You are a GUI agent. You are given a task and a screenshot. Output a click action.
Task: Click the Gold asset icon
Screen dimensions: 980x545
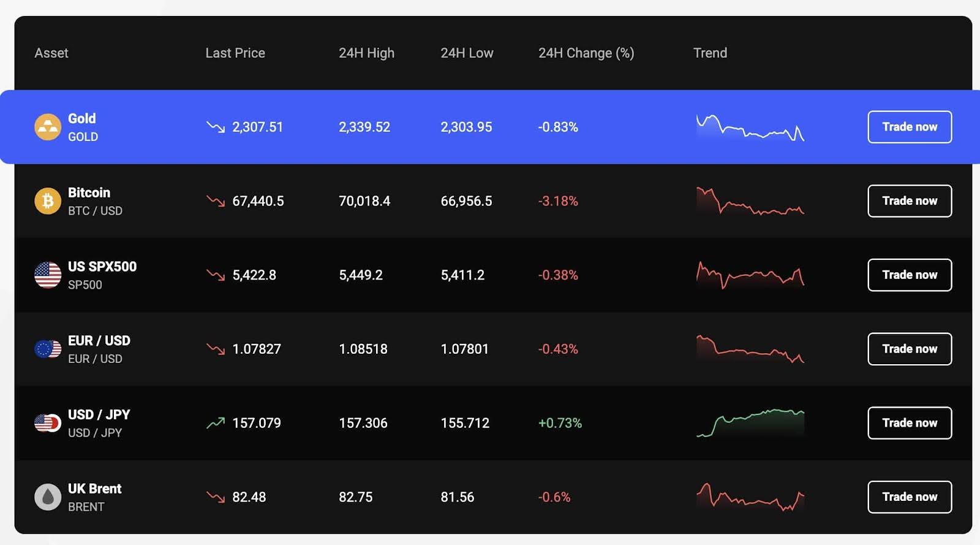point(48,127)
